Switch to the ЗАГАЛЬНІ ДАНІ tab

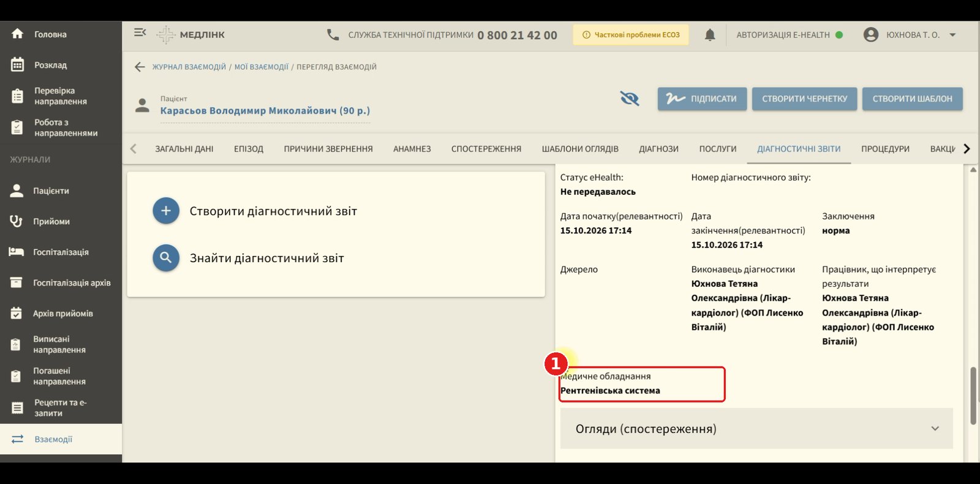pyautogui.click(x=184, y=149)
